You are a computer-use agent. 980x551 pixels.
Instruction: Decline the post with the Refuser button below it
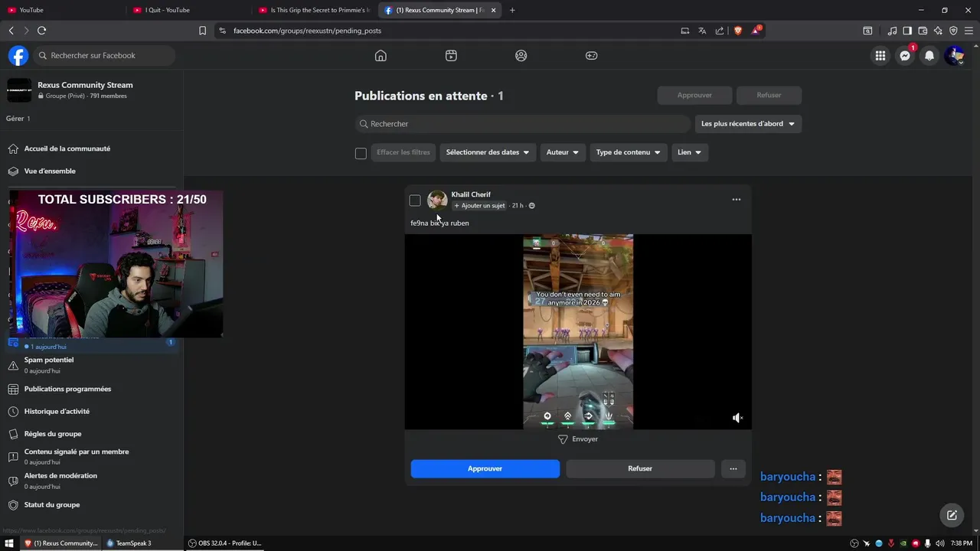tap(640, 468)
